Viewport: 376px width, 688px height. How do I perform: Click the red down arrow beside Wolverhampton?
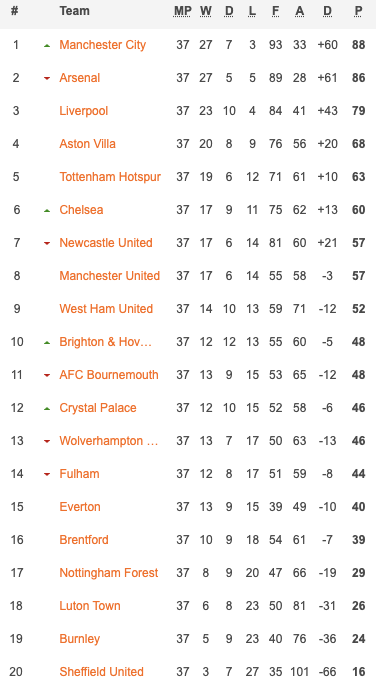tap(47, 441)
